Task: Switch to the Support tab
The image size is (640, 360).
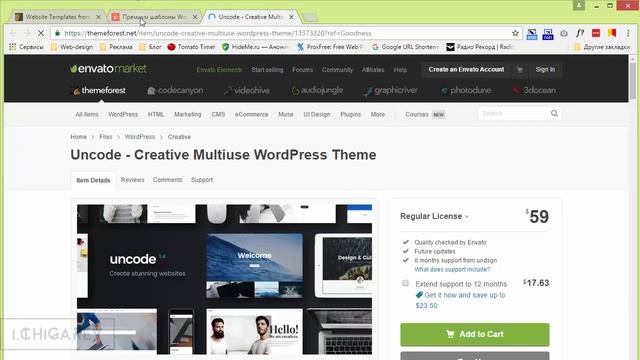Action: pyautogui.click(x=202, y=180)
